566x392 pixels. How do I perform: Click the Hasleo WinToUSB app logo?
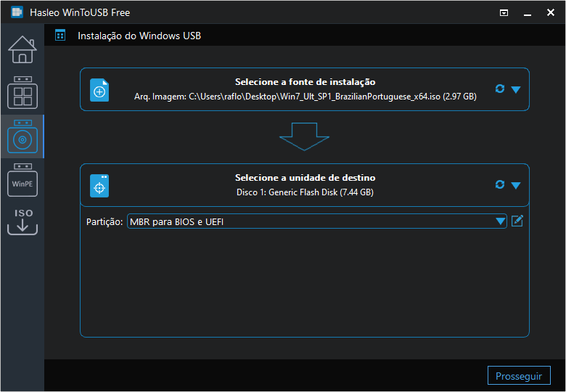[17, 12]
